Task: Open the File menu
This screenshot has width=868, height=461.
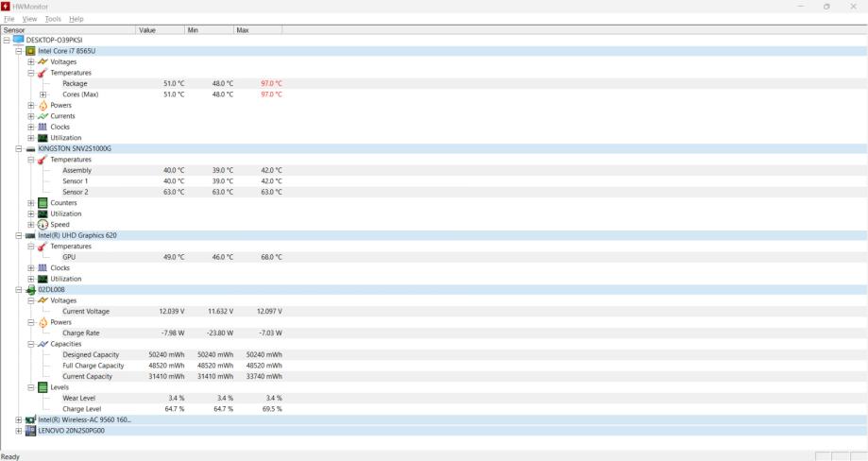Action: coord(9,19)
